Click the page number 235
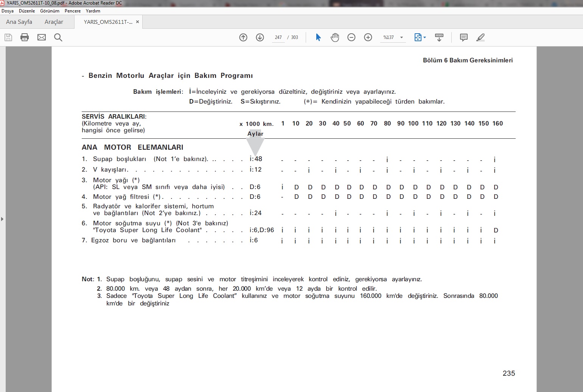 pyautogui.click(x=509, y=373)
